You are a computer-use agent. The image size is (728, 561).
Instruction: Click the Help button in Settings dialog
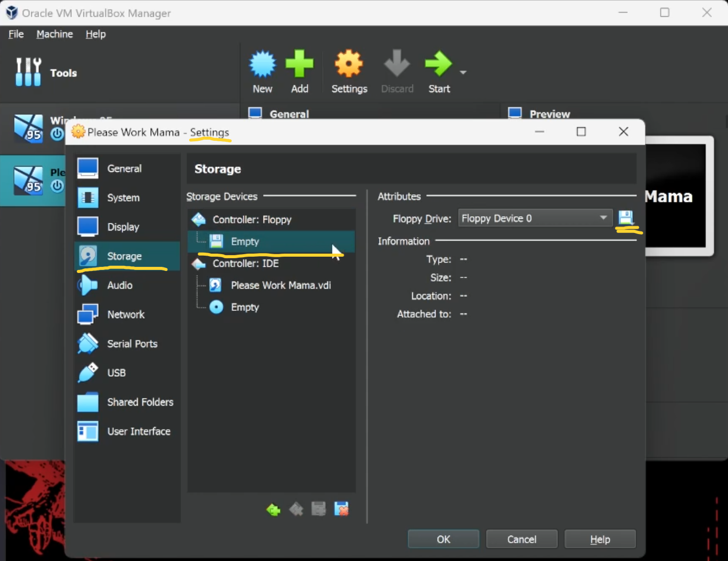(x=600, y=539)
